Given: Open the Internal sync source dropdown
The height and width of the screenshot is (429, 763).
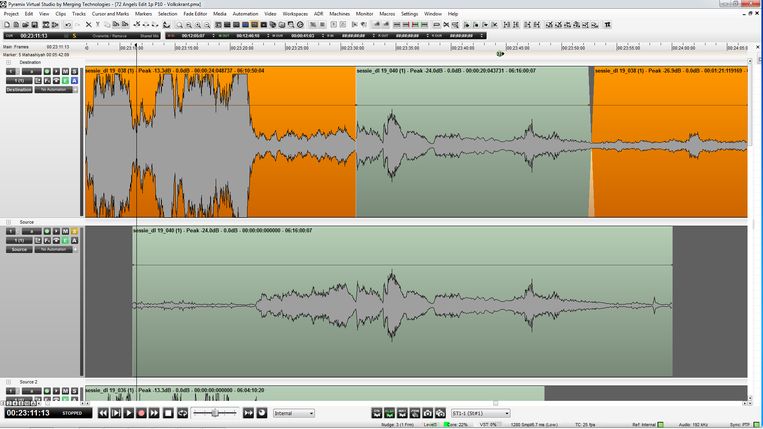Looking at the screenshot, I should (294, 412).
